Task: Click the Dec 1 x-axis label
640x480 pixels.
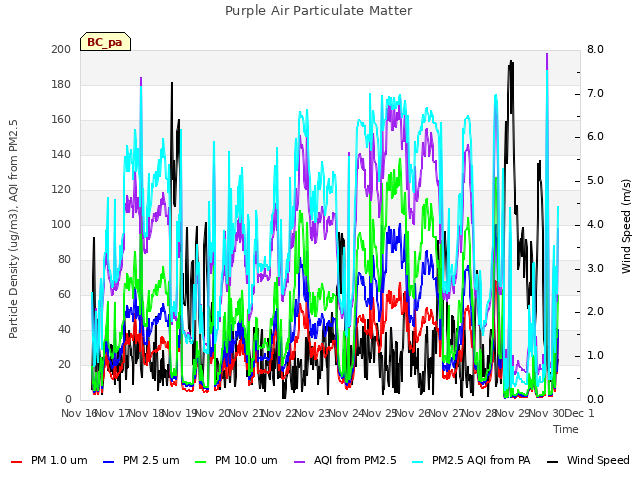Action: [580, 413]
